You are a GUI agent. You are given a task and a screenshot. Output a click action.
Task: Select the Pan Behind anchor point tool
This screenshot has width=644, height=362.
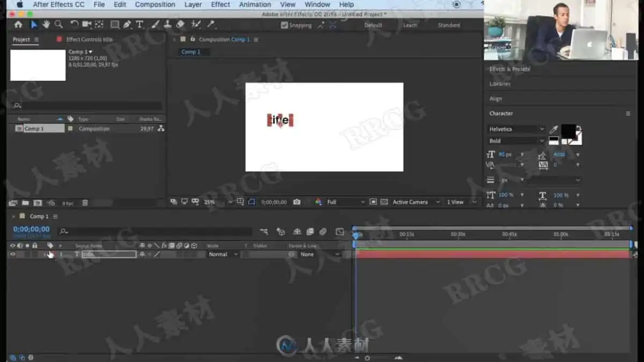click(x=99, y=25)
